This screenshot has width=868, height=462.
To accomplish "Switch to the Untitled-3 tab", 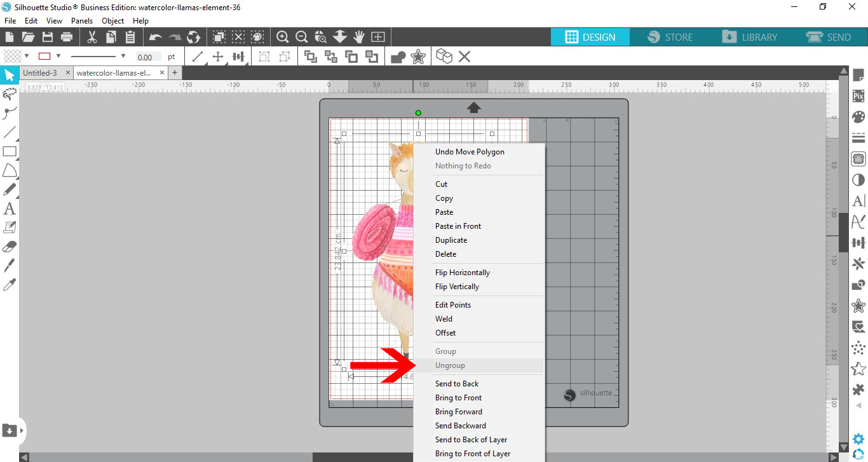I will pyautogui.click(x=40, y=73).
